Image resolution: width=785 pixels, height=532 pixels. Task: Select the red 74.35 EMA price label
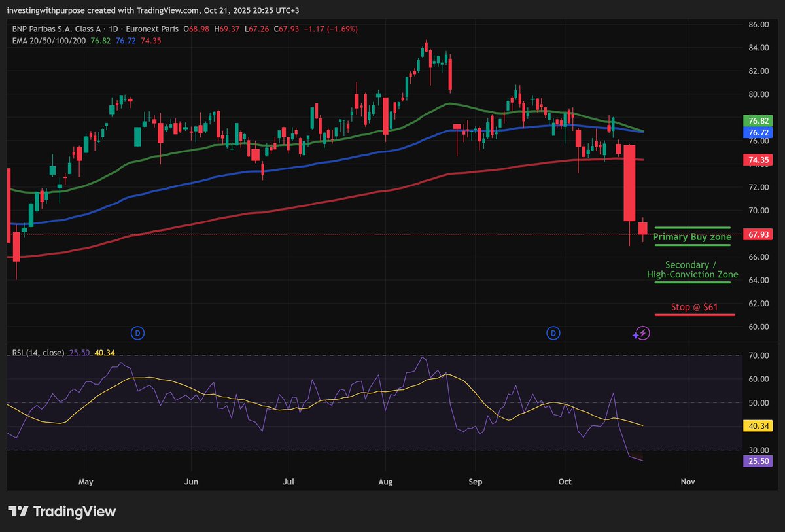pos(757,160)
